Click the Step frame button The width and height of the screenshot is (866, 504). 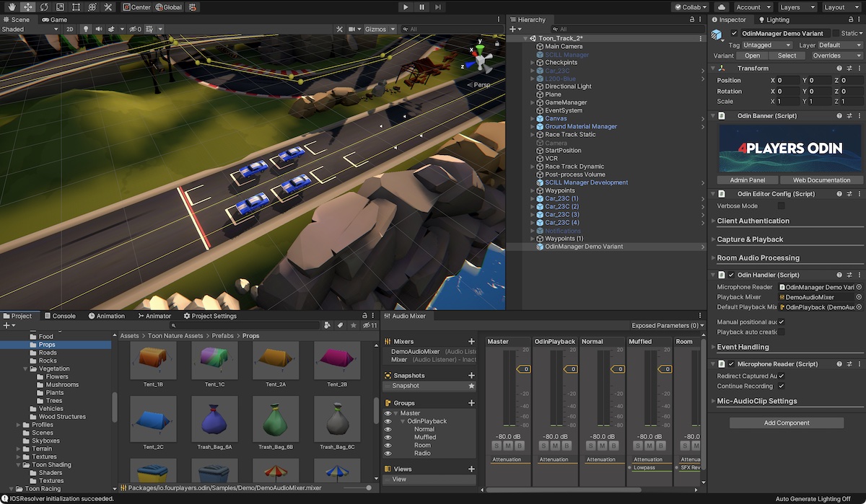click(x=438, y=7)
